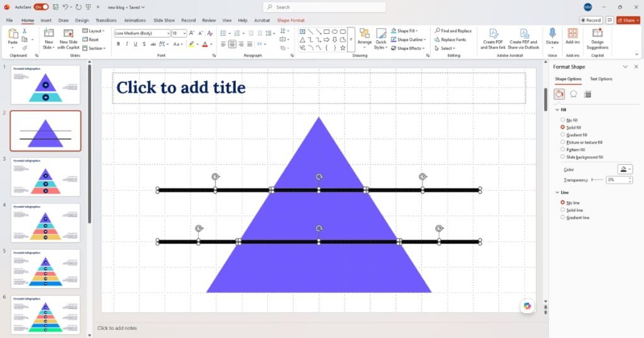The width and height of the screenshot is (644, 338).
Task: Click the Share button
Action: coord(628,20)
